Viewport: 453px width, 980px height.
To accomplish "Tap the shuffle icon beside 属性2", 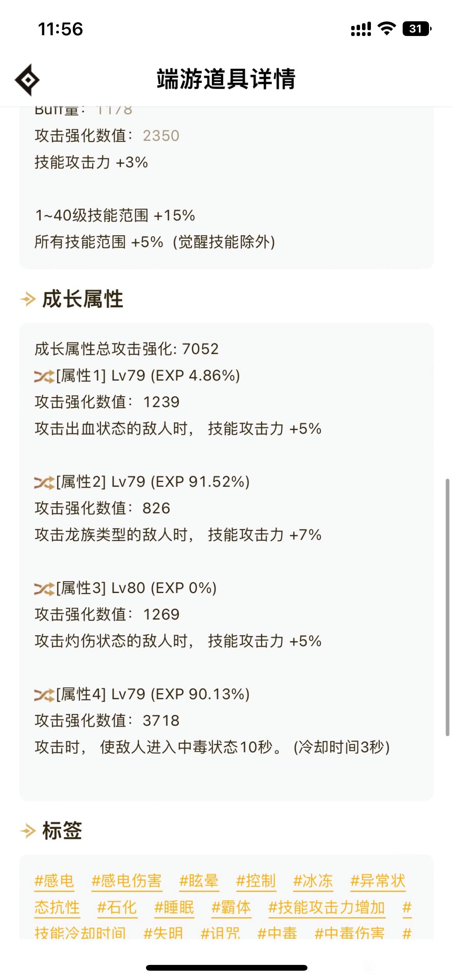I will 44,482.
